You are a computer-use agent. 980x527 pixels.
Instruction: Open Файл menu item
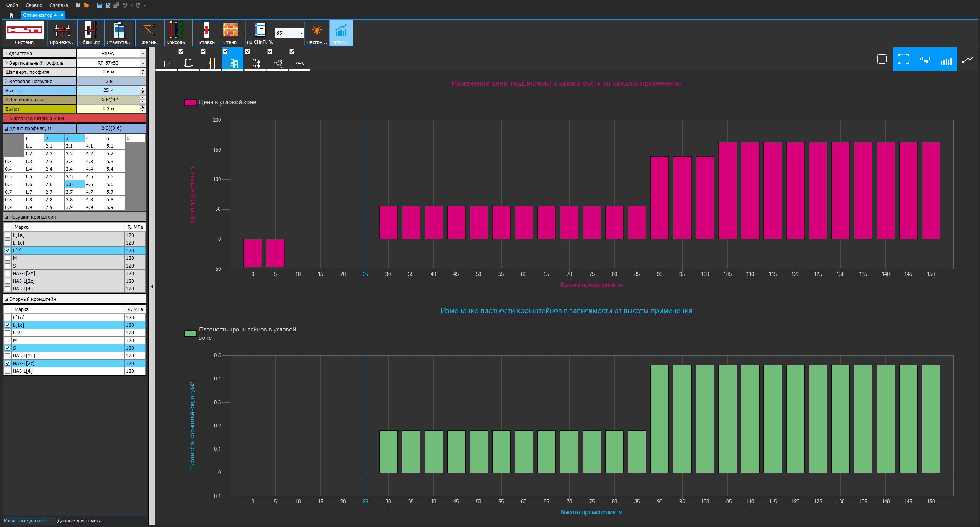tap(12, 5)
